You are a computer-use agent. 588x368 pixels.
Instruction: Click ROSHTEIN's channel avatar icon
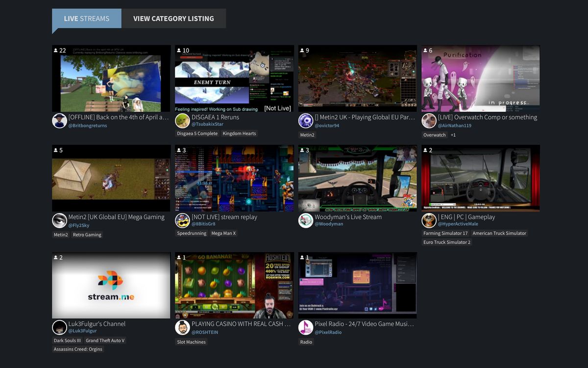click(181, 327)
